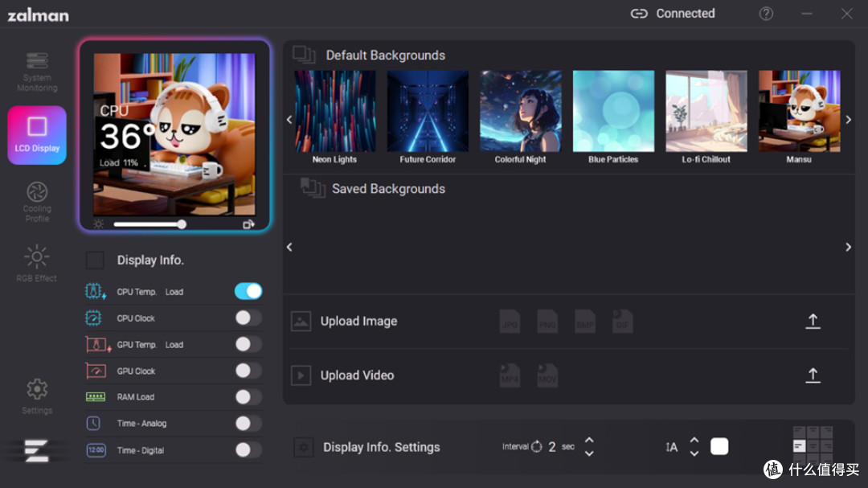Enable the Time - Analog toggle
This screenshot has height=488, width=868.
(x=248, y=423)
